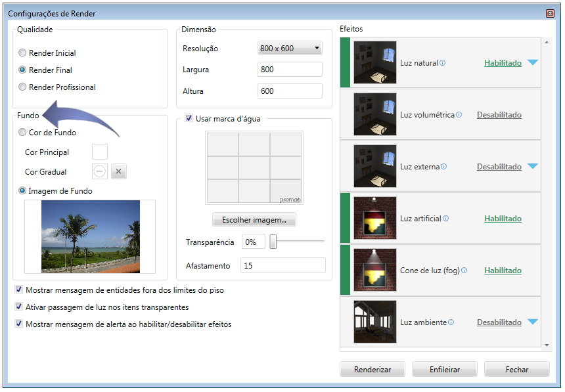Click the effects list scroll up arrow
Image resolution: width=565 pixels, height=392 pixels.
click(x=547, y=42)
